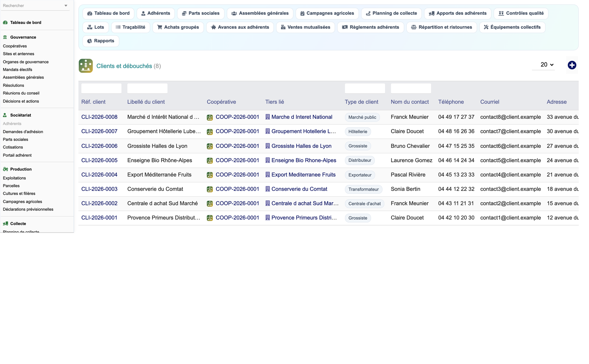Open Enseigne Bio Rhone-Alpes tiers link
This screenshot has height=364, width=589.
[x=304, y=160]
